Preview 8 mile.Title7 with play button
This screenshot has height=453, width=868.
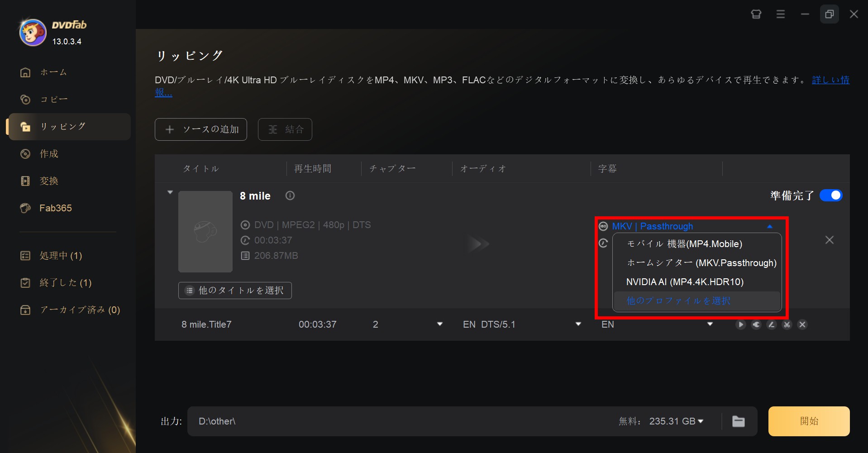[x=740, y=324]
